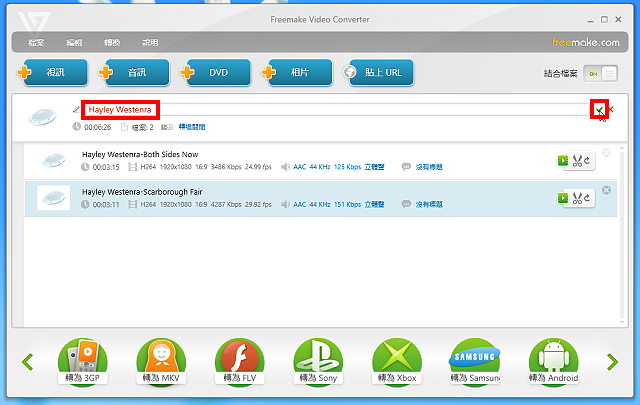Remove Scarborough Fair from list
This screenshot has width=640, height=405.
click(607, 190)
